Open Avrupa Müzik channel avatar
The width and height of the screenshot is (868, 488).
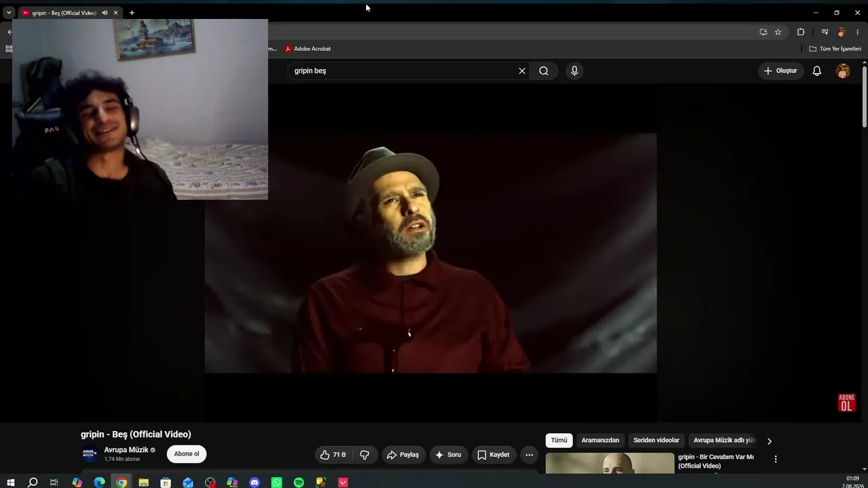(x=90, y=454)
